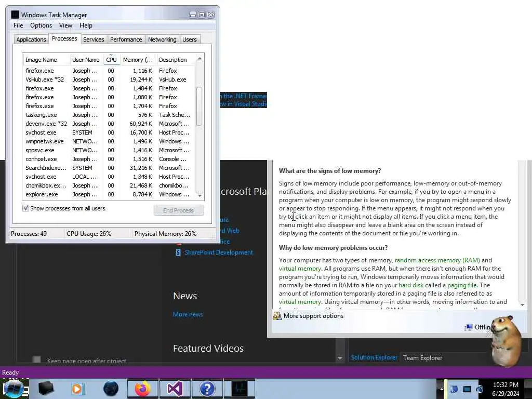This screenshot has width=532, height=399.
Task: Switch to the Performance tab
Action: tap(126, 39)
